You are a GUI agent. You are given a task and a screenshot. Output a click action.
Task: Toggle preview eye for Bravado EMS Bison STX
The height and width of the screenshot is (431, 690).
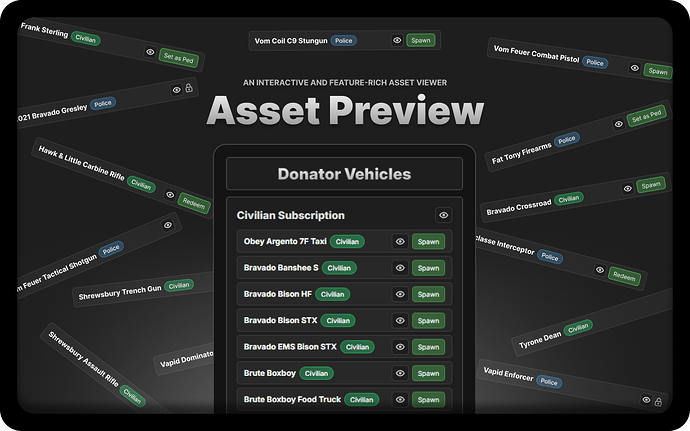pyautogui.click(x=400, y=347)
